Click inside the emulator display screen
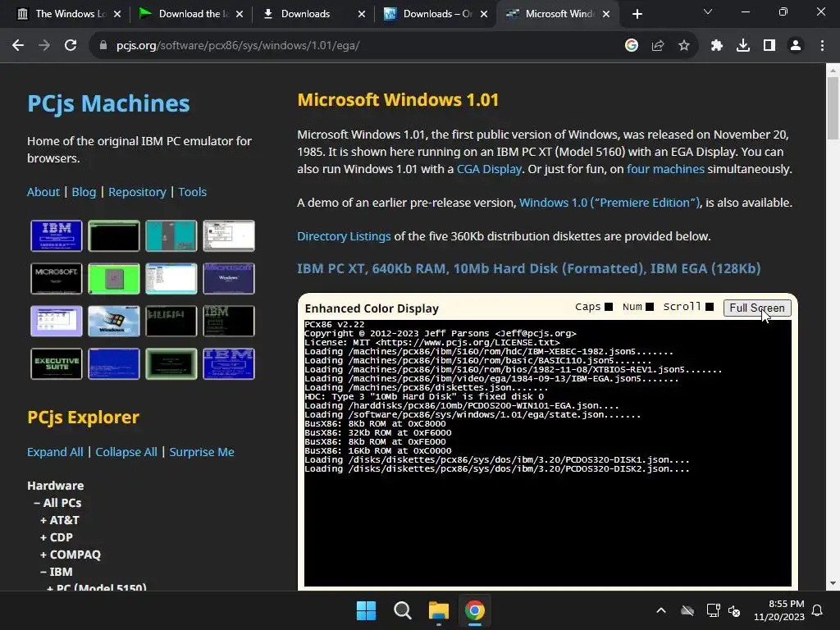 [547, 453]
